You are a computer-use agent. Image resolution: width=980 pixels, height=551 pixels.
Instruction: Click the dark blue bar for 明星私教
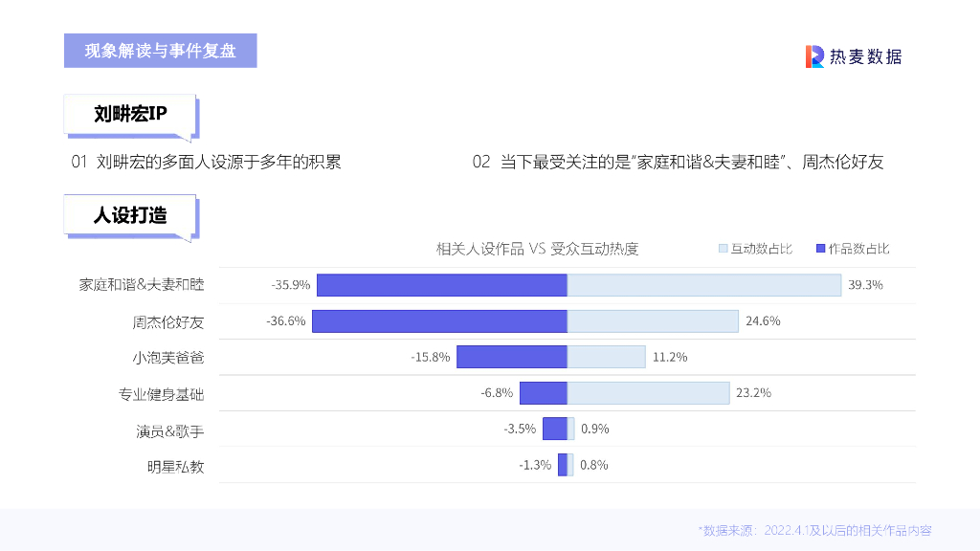tap(563, 465)
